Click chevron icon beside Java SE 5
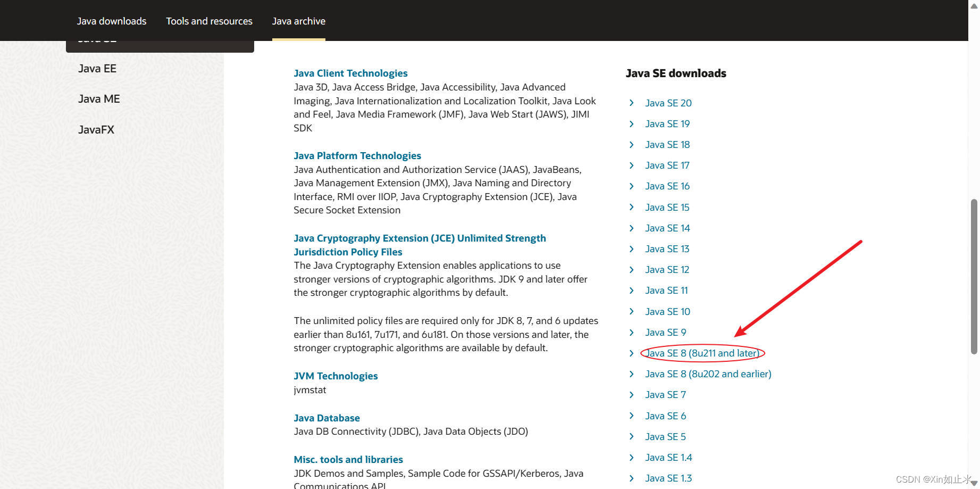The image size is (980, 489). [x=631, y=436]
